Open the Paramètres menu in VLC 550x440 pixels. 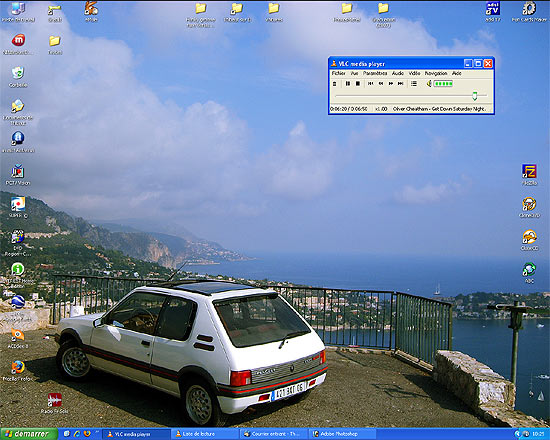[x=375, y=73]
